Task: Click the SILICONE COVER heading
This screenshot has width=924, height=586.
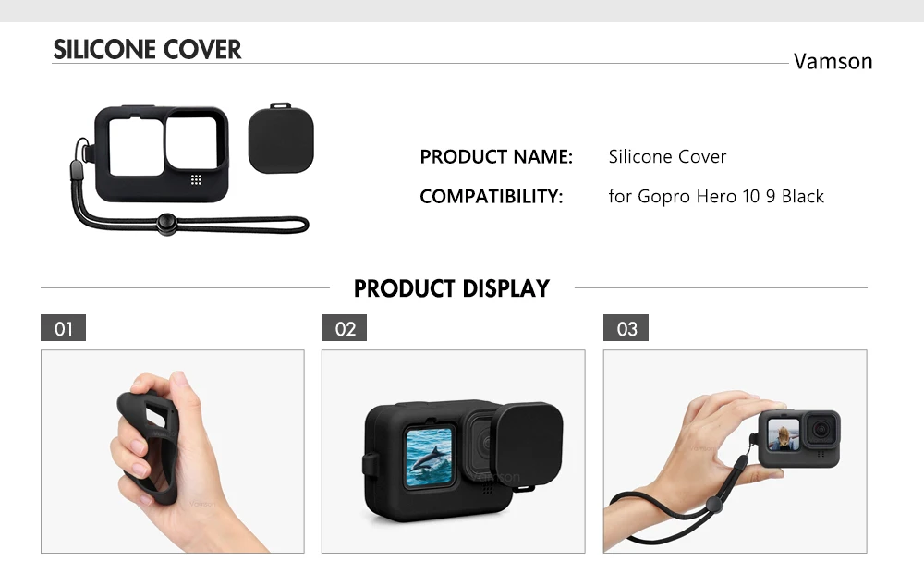Action: [147, 50]
